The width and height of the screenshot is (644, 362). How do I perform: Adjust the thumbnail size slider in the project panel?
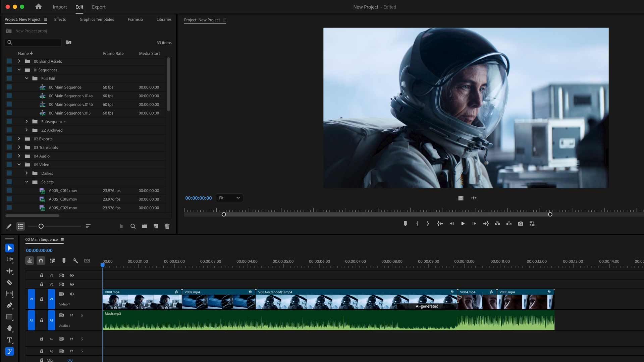pos(41,226)
